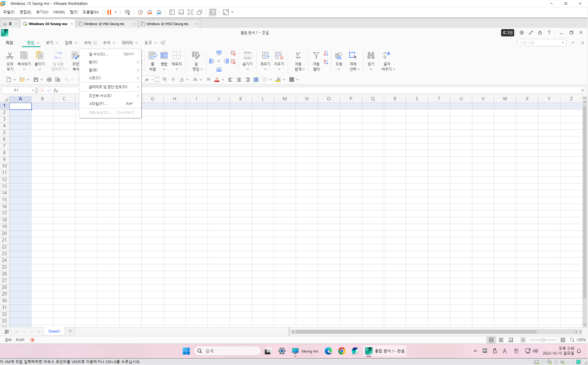This screenshot has width=588, height=365.
Task: Expand the formula bar chevron
Action: coord(582,90)
